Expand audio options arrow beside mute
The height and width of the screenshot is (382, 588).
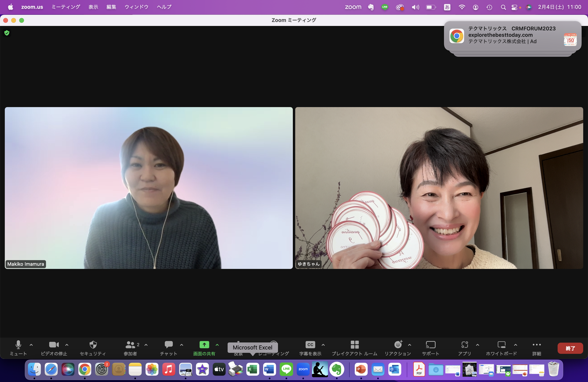[31, 345]
